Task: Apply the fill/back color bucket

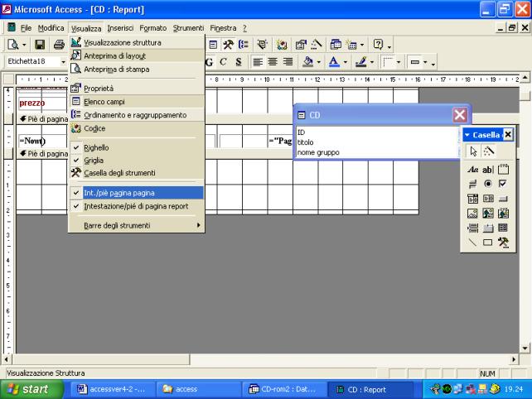Action: tap(308, 62)
